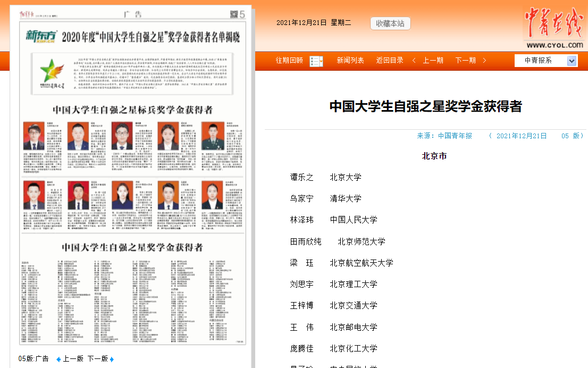Click the 收藏本站 bookmark button
Screen dimensions: 588x368
coord(390,23)
